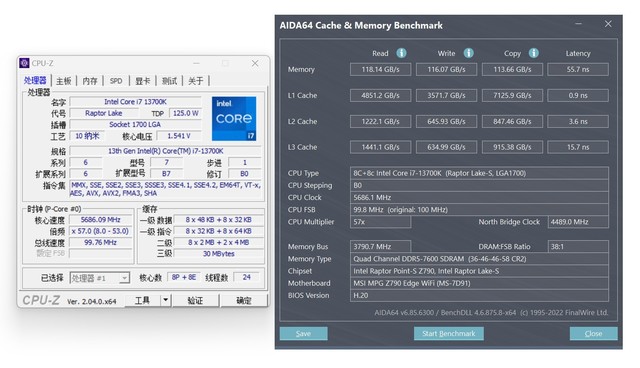The image size is (640, 368).
Task: Click the CPU Clock value 5686.1 MHz
Action: tap(479, 197)
